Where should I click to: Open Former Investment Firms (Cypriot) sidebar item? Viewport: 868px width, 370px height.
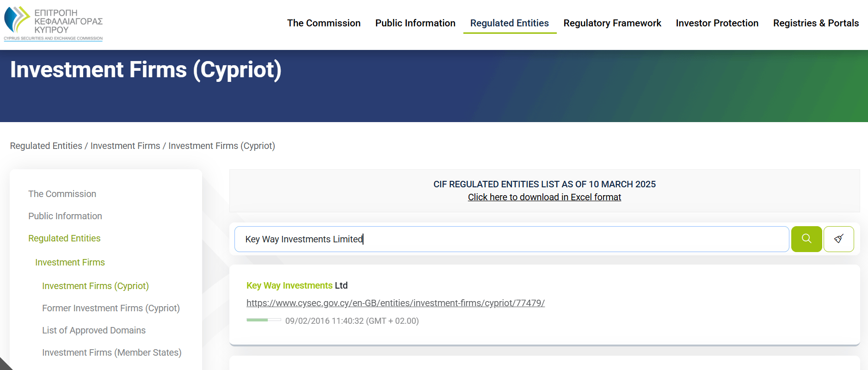(111, 308)
